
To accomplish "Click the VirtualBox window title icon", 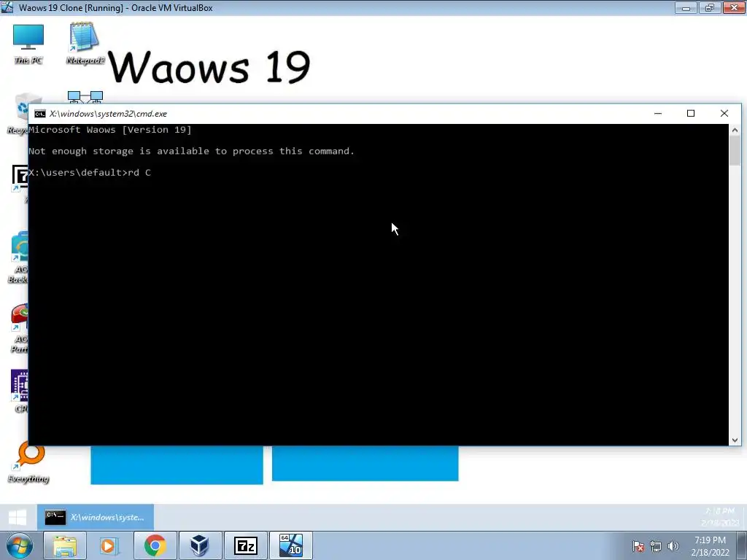I will [7, 7].
